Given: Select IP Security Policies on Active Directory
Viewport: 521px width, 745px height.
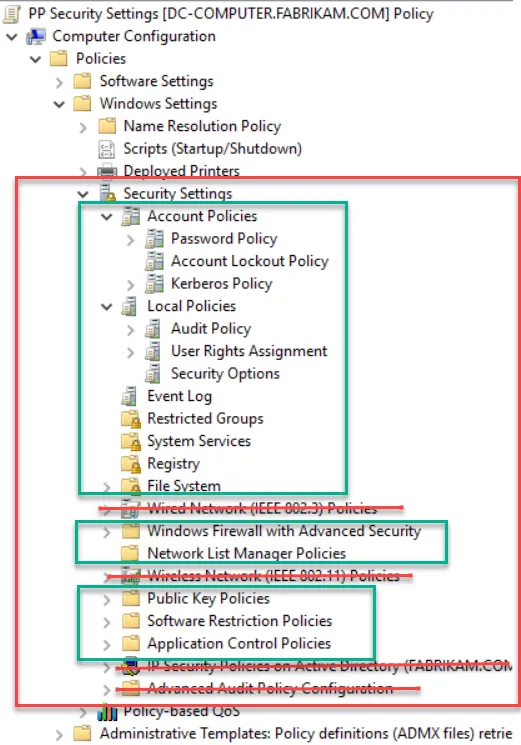Looking at the screenshot, I should [330, 666].
